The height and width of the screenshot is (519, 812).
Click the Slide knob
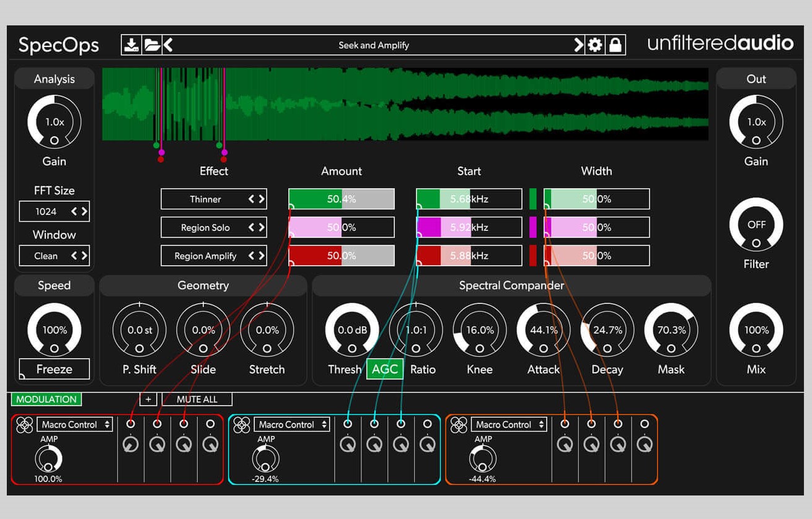coord(203,330)
